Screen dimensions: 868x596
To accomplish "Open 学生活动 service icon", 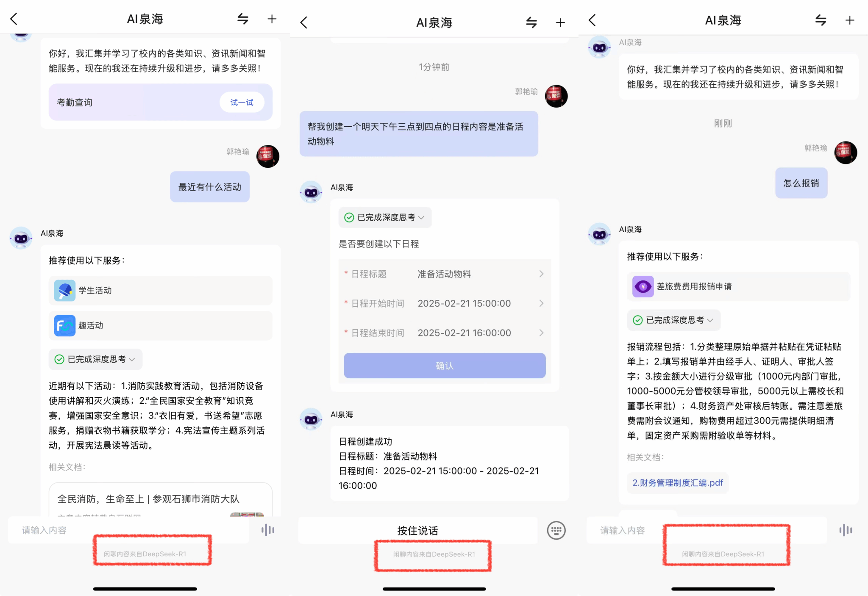I will click(65, 291).
